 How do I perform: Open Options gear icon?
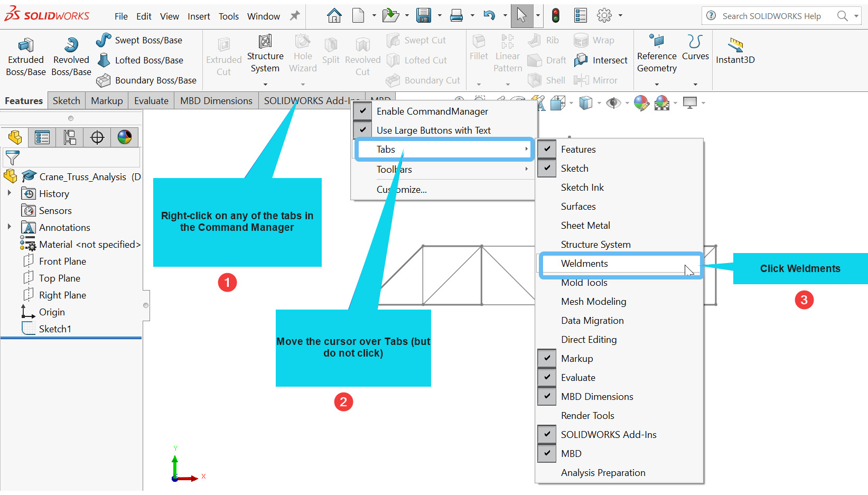click(604, 16)
